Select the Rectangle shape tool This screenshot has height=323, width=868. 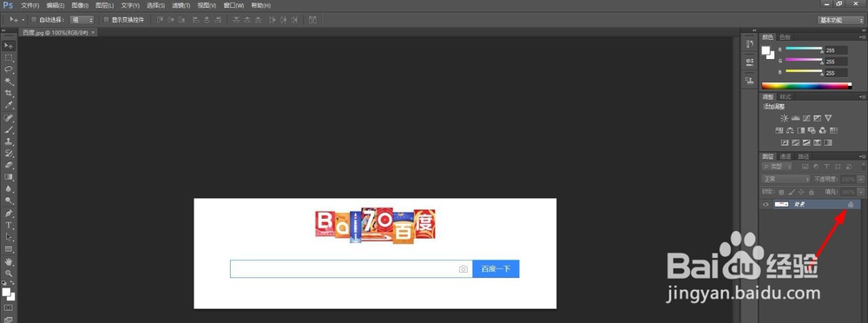(x=9, y=248)
